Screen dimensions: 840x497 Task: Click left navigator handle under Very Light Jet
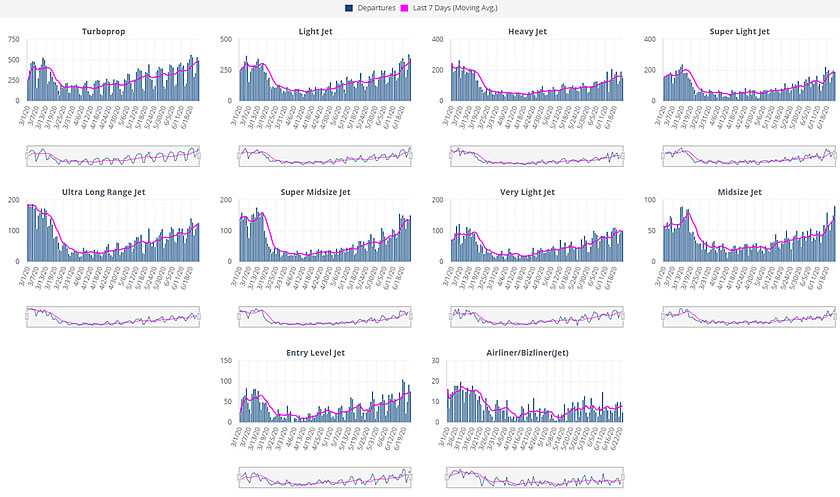(451, 317)
